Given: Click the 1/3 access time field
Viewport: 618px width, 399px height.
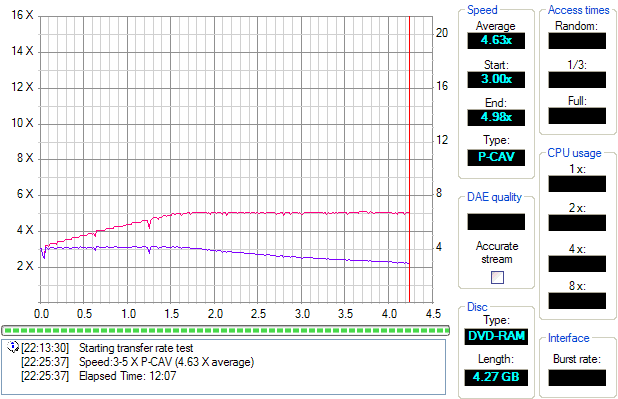Looking at the screenshot, I should tap(577, 80).
